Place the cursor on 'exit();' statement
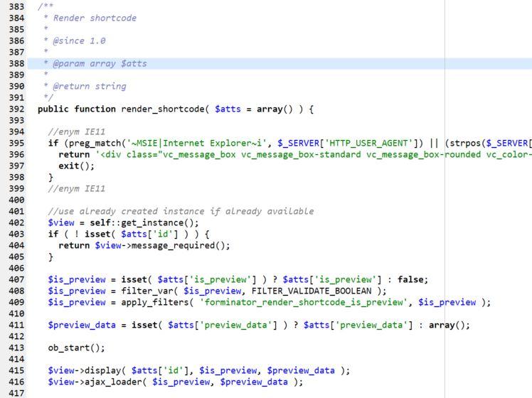This screenshot has width=532, height=398. coord(76,166)
